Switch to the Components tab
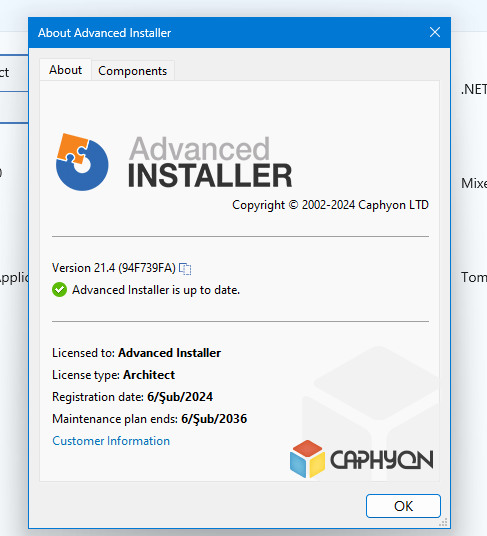 tap(133, 71)
